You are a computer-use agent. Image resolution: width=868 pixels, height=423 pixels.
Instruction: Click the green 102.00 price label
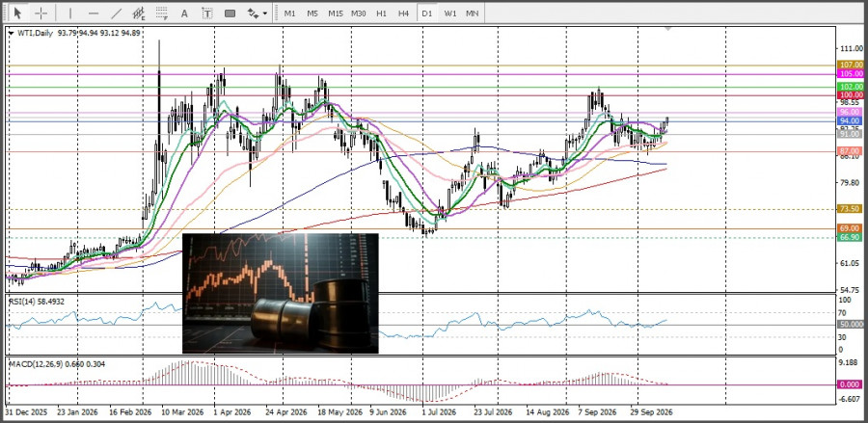[850, 87]
